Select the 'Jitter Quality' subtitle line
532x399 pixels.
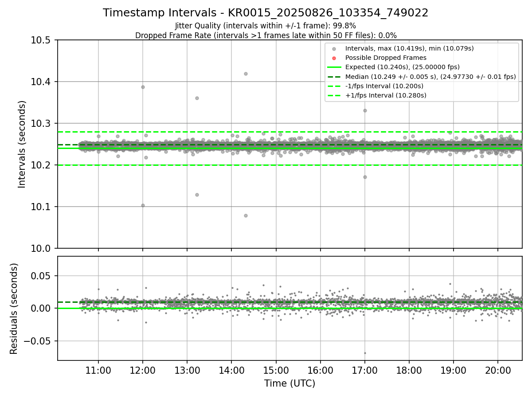point(266,26)
